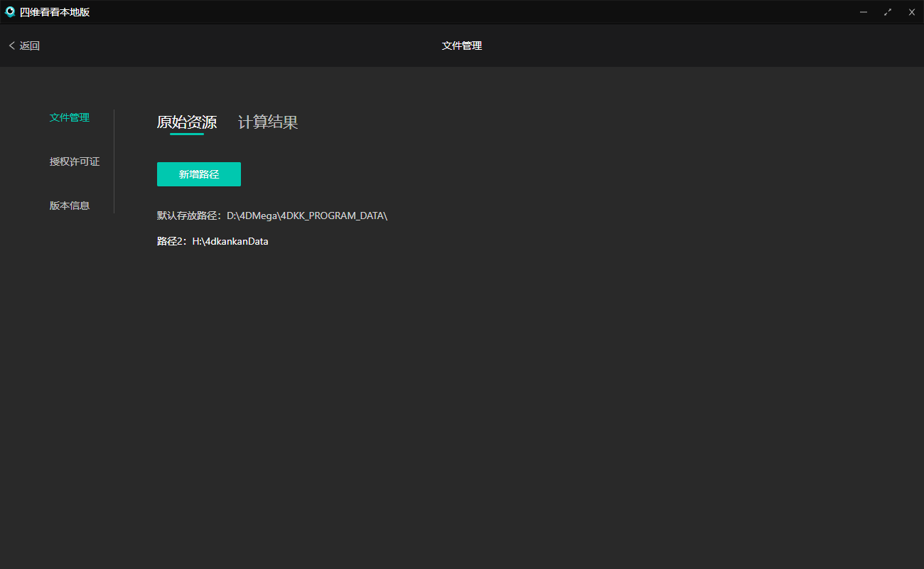Maximize the window with the expand icon
The image size is (924, 569).
(x=888, y=12)
